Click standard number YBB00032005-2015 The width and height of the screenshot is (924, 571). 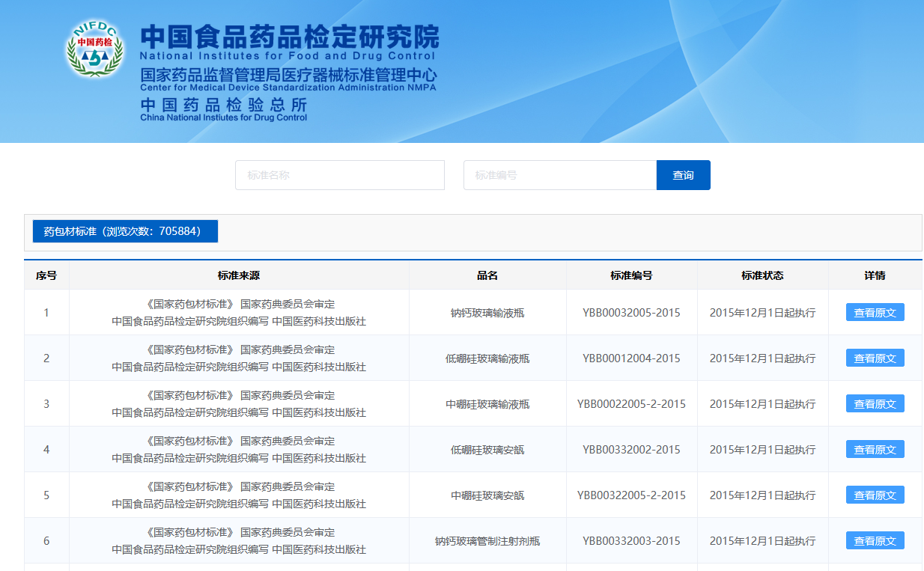click(x=631, y=313)
